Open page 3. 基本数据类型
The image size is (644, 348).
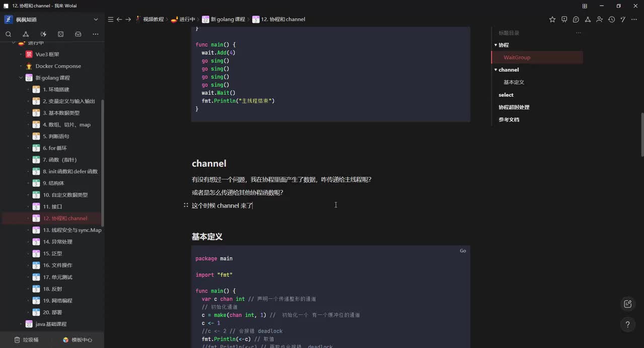(61, 113)
